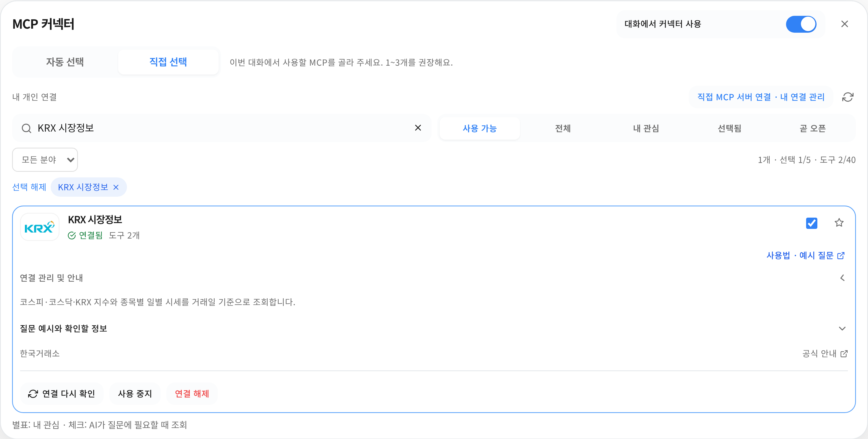Image resolution: width=868 pixels, height=439 pixels.
Task: Click the 연결됨 status label
Action: click(85, 235)
